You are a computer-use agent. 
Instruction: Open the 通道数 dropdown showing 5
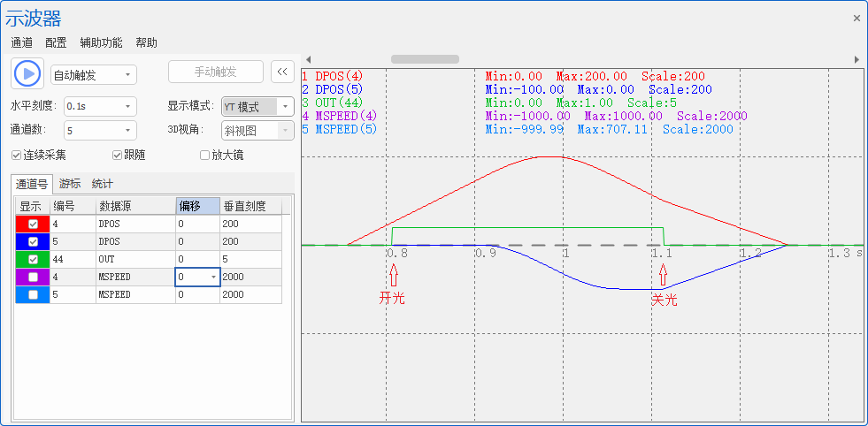[100, 131]
